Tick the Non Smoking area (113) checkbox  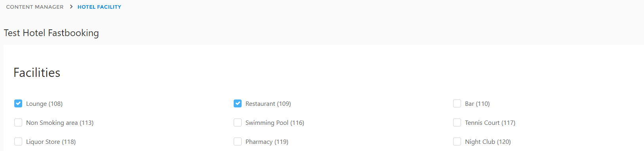pos(18,122)
